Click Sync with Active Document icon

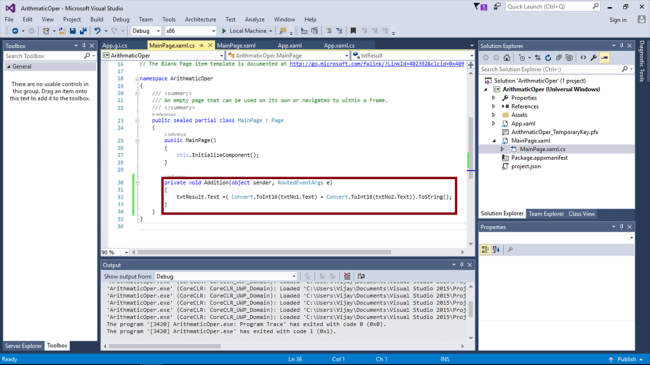(x=538, y=58)
